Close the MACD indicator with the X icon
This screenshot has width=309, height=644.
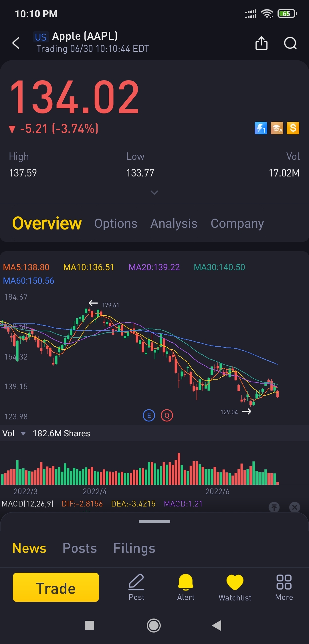pyautogui.click(x=294, y=507)
